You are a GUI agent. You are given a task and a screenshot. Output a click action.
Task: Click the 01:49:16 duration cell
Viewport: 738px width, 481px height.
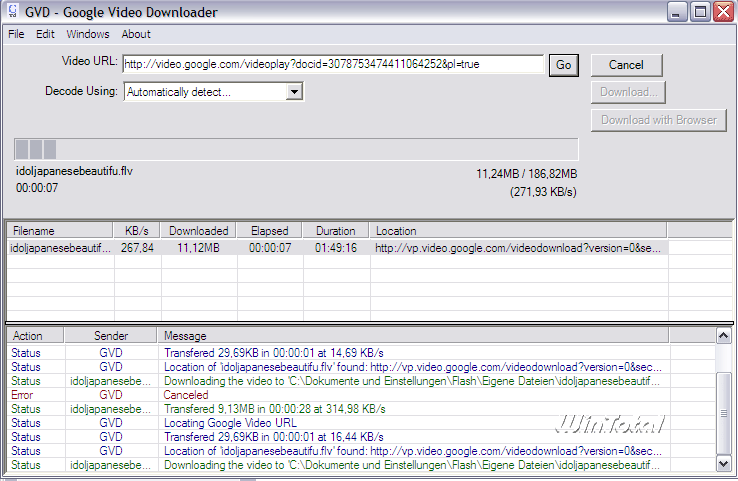[x=336, y=248]
